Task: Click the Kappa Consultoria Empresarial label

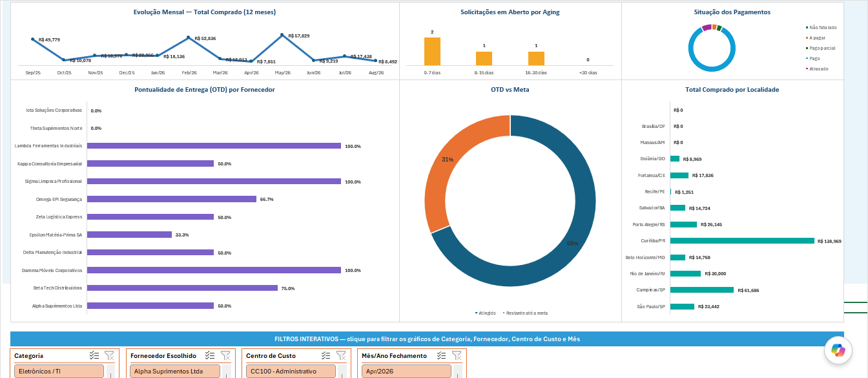Action: click(x=50, y=164)
